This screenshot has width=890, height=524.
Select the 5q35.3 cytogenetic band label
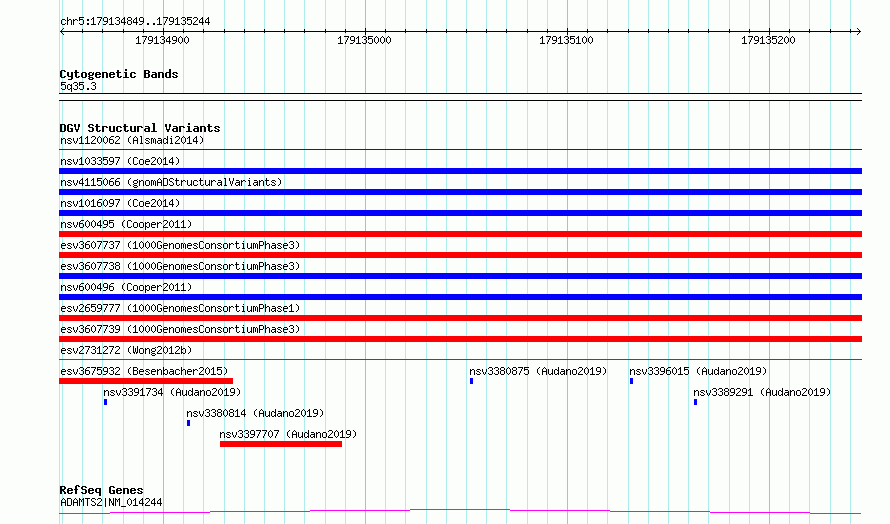point(78,86)
